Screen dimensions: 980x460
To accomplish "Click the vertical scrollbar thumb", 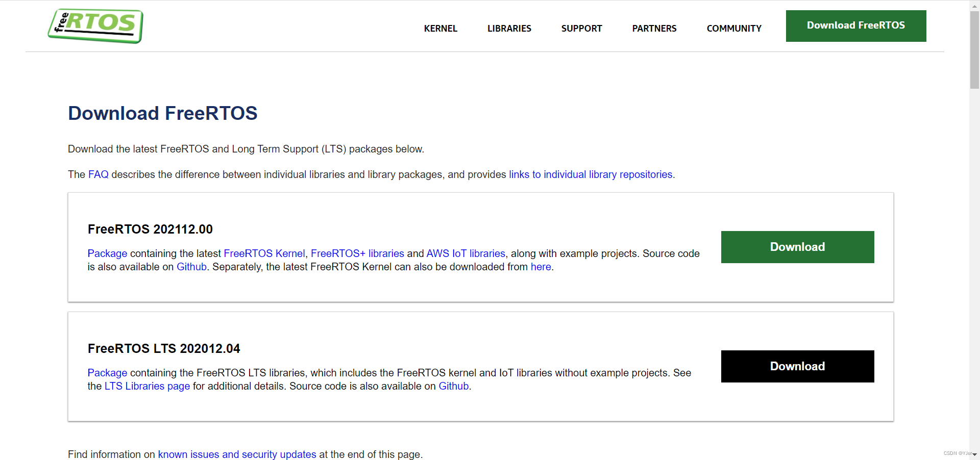I will coord(974,49).
